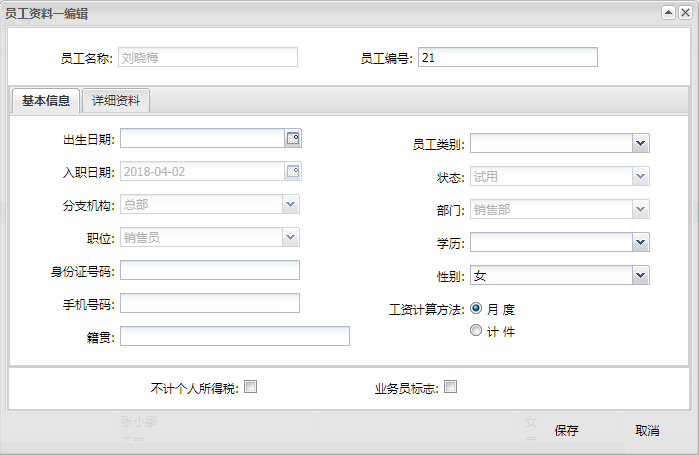Switch to the 详细资料 tab
The height and width of the screenshot is (455, 699).
[x=116, y=101]
